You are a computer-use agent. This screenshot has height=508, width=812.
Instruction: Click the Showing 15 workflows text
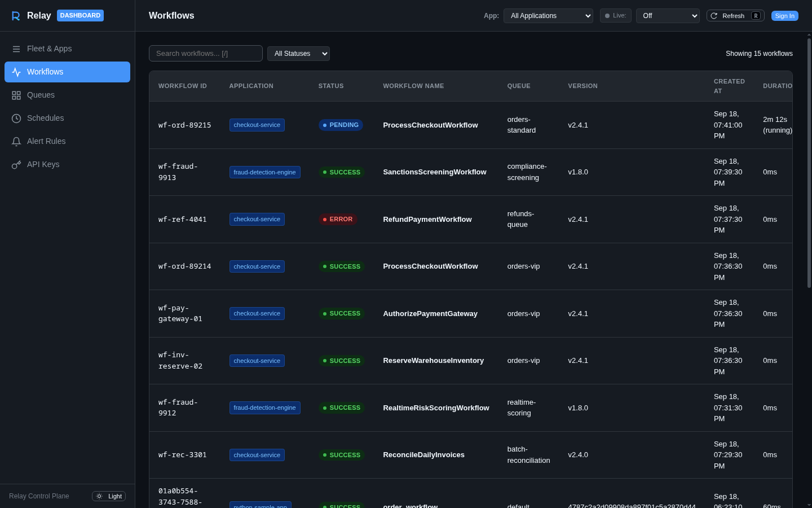click(x=759, y=54)
